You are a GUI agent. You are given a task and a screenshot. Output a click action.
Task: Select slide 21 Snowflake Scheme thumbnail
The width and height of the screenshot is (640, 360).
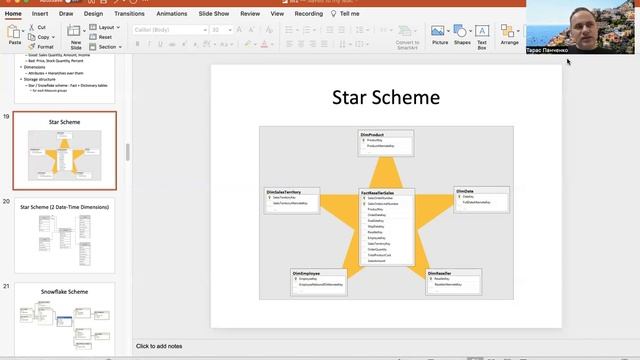pos(64,319)
